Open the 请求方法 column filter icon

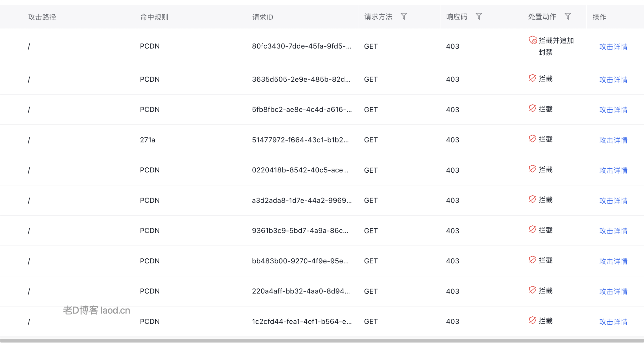click(404, 17)
